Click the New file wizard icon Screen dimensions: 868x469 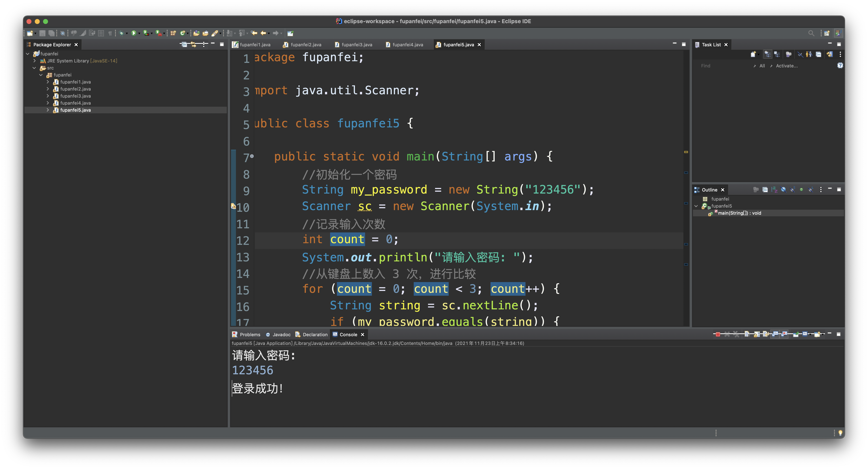30,33
